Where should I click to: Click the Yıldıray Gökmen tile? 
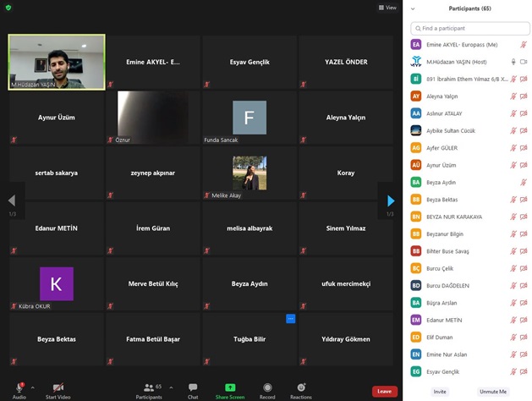[346, 339]
